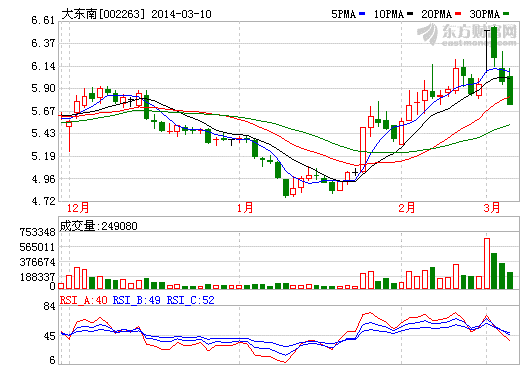The height and width of the screenshot is (365, 520).
Task: Click the RSI_C:52 indicator label
Action: pyautogui.click(x=190, y=300)
